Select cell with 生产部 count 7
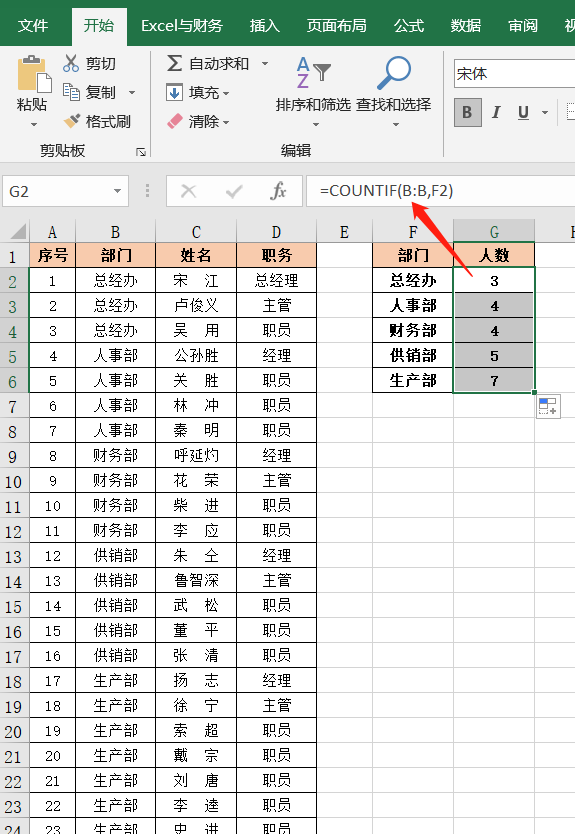Screen dimensions: 575x834 click(494, 381)
